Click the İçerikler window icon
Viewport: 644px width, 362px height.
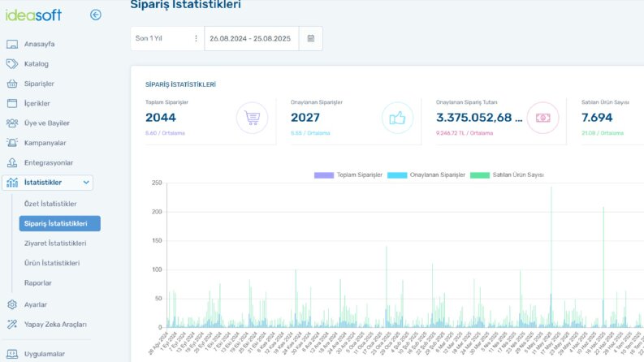pos(12,103)
